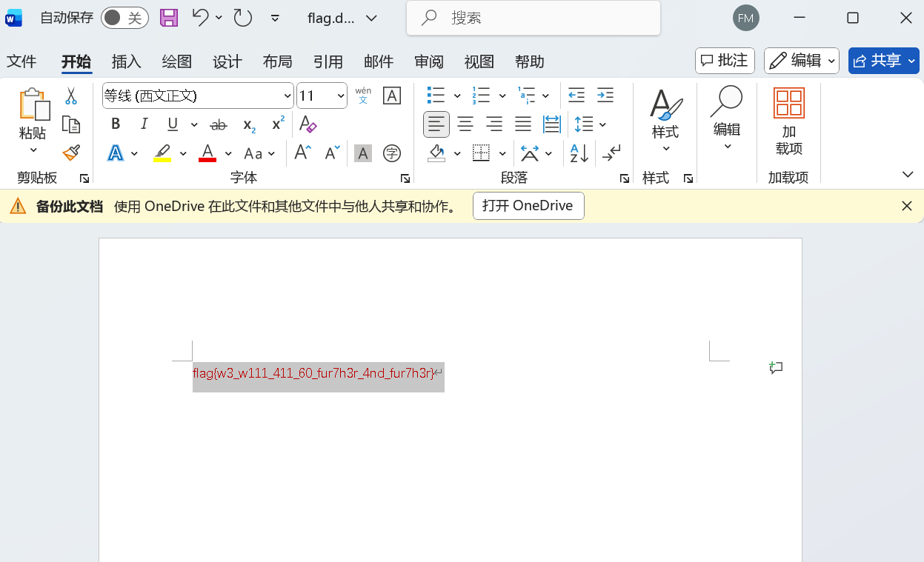This screenshot has height=562, width=924.
Task: Click the Format Painter brush icon
Action: point(71,153)
